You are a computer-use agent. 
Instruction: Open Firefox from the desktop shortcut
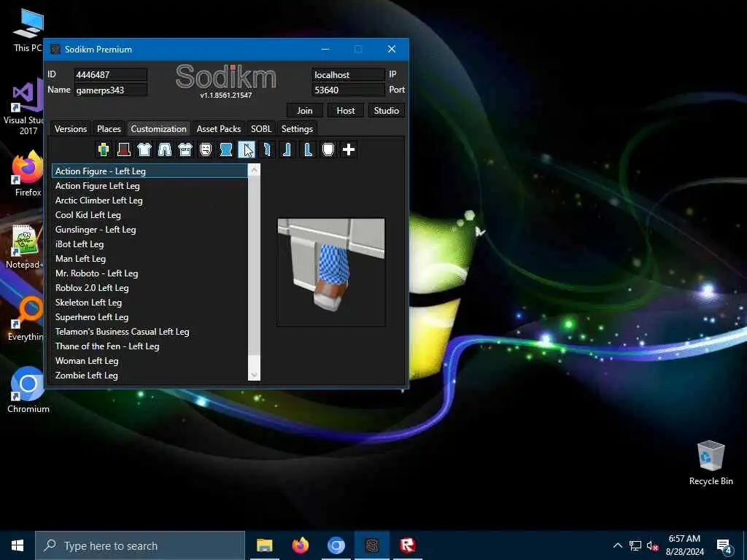pyautogui.click(x=28, y=174)
